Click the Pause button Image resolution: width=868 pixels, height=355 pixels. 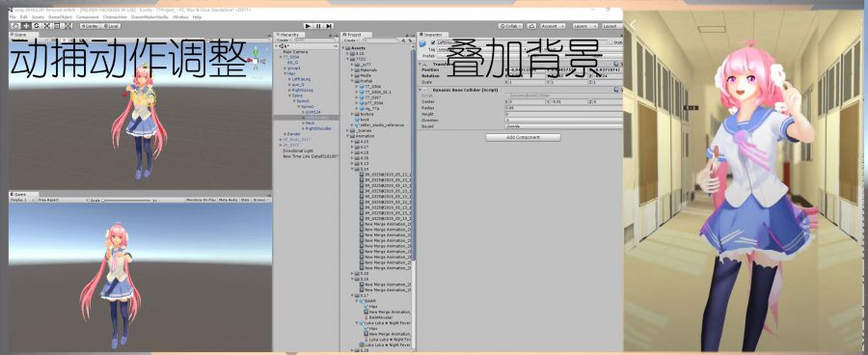click(x=318, y=26)
